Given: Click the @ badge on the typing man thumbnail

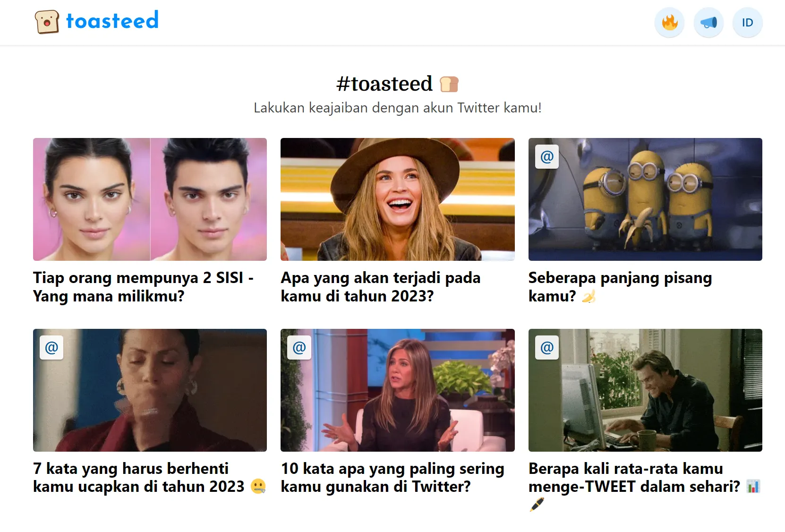Looking at the screenshot, I should (547, 348).
